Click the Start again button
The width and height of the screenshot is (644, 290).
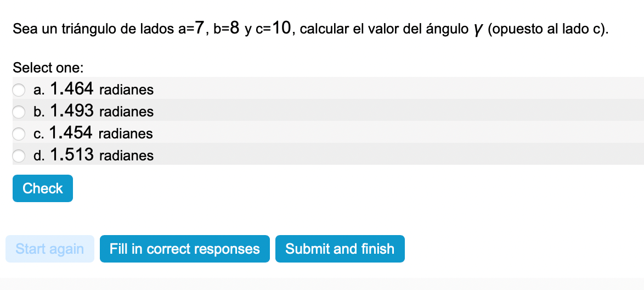[x=50, y=249]
